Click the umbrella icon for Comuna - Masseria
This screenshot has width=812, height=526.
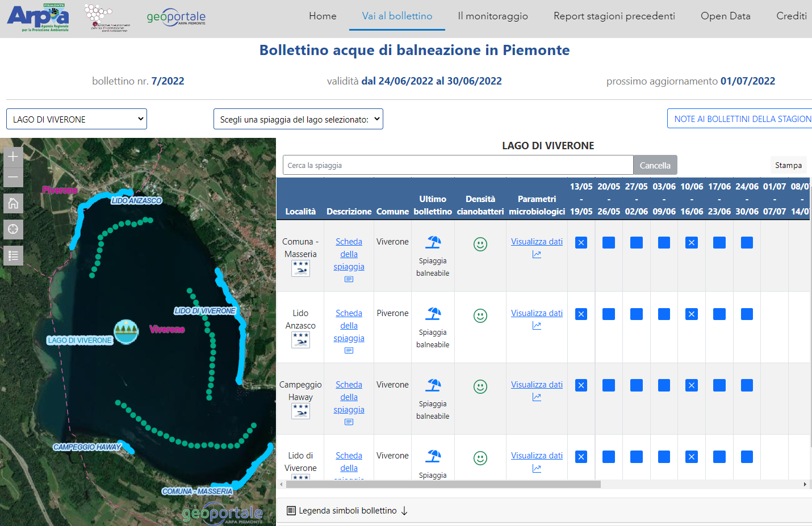[x=433, y=242]
